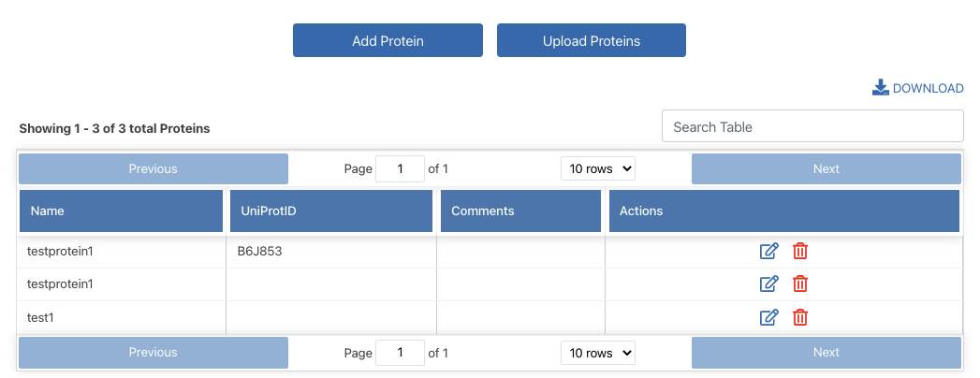Click the red trash icon for test1
Viewport: 980px width, 378px height.
coord(800,317)
